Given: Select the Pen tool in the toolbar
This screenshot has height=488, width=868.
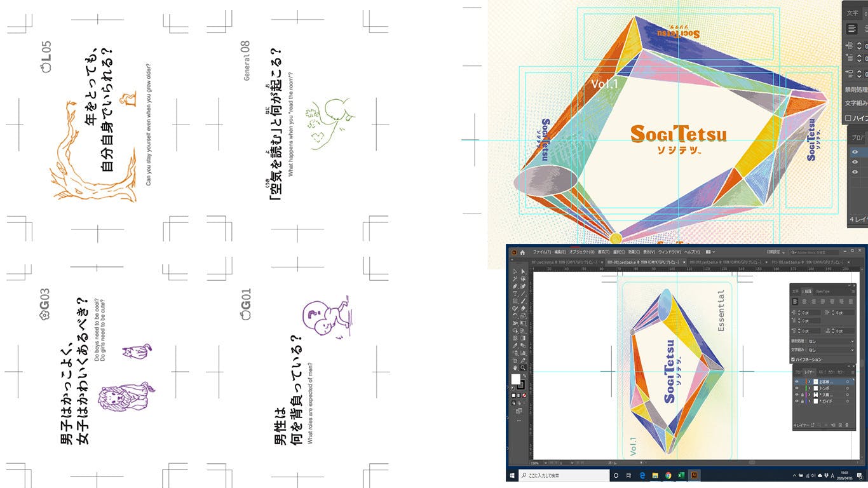Looking at the screenshot, I should tap(515, 287).
